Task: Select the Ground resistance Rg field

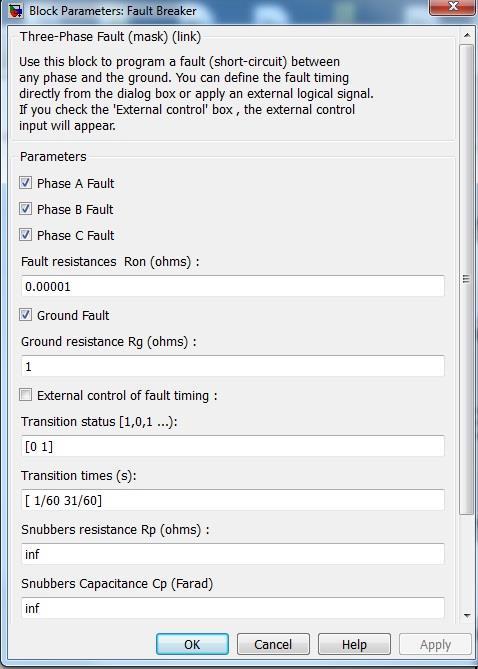Action: click(233, 366)
